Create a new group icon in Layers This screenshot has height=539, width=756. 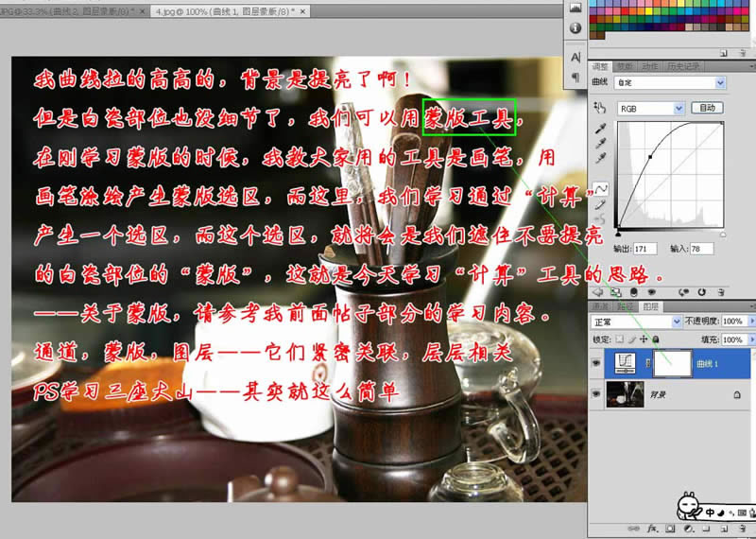tap(706, 529)
